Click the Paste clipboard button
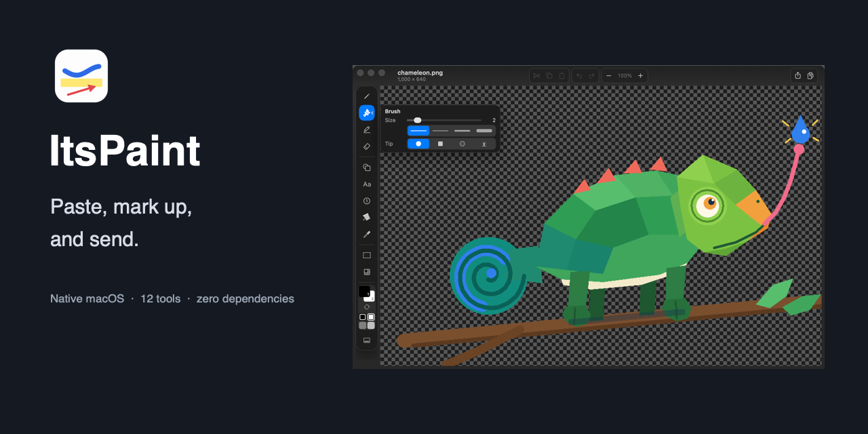 click(561, 75)
